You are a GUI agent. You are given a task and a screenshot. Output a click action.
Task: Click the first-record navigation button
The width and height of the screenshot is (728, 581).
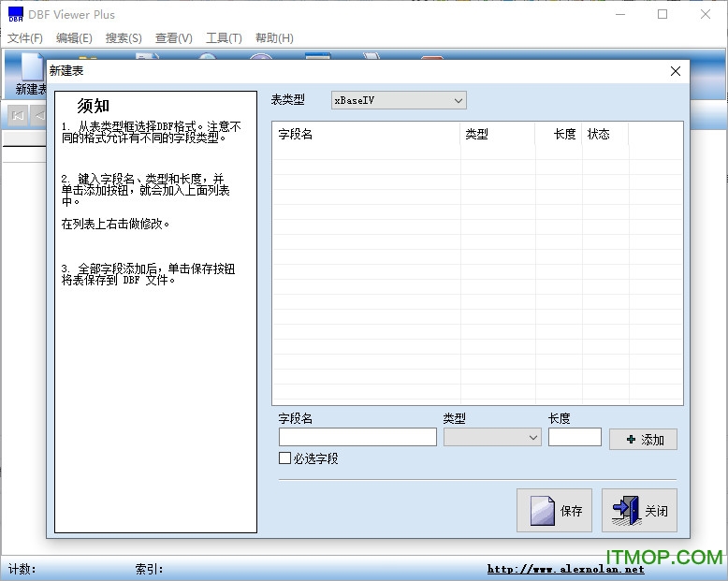[18, 116]
